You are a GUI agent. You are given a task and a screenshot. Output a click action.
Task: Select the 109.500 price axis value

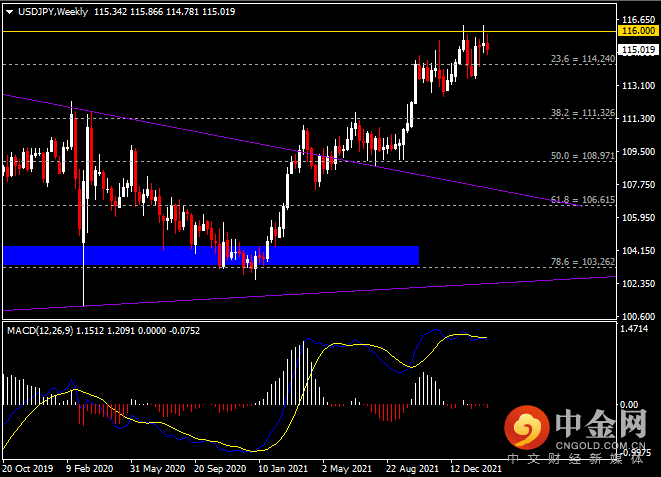coord(639,152)
